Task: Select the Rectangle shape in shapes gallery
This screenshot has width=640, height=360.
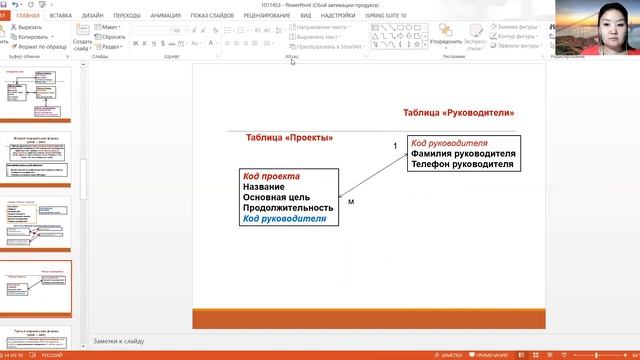Action: (400, 28)
